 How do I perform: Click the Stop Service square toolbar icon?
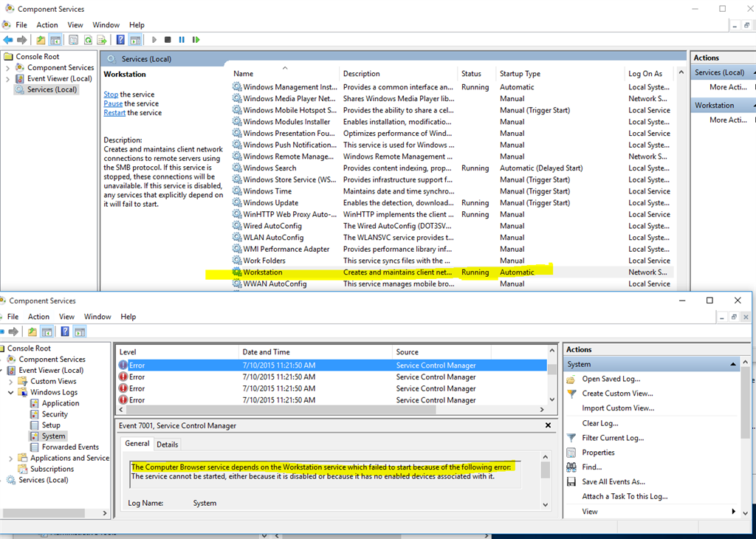click(168, 40)
